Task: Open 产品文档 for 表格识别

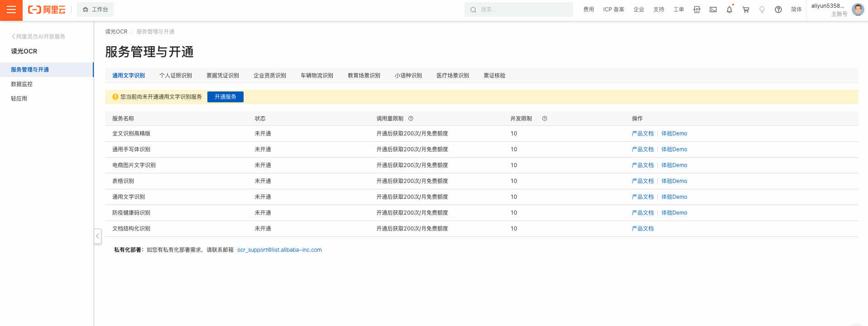Action: 643,181
